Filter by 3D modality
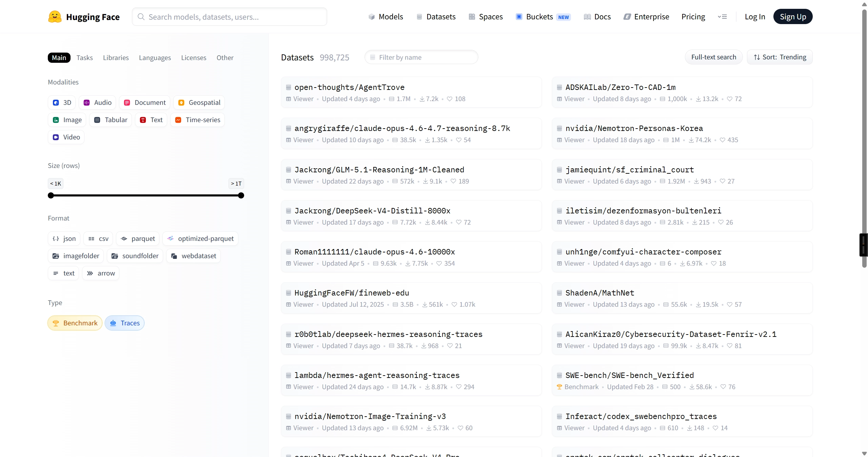Image resolution: width=868 pixels, height=457 pixels. click(x=62, y=102)
